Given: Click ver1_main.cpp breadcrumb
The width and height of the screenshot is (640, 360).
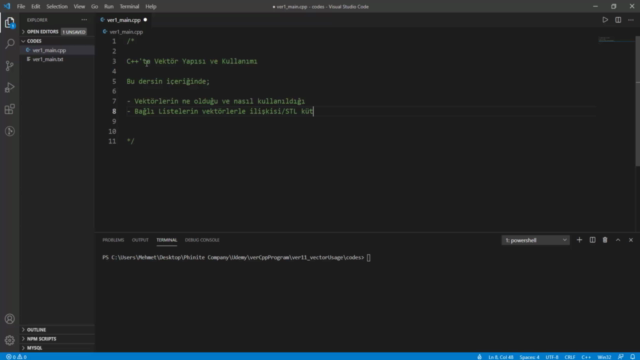Looking at the screenshot, I should point(126,31).
